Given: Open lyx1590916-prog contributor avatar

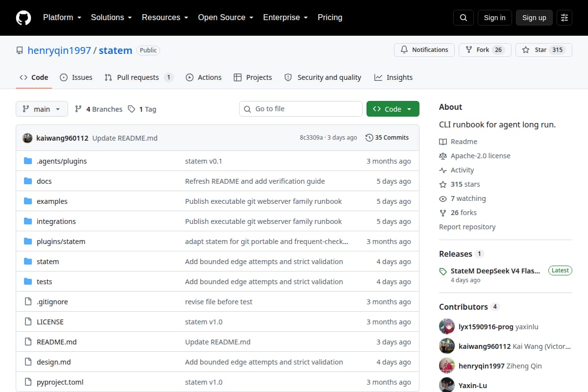Looking at the screenshot, I should click(447, 327).
